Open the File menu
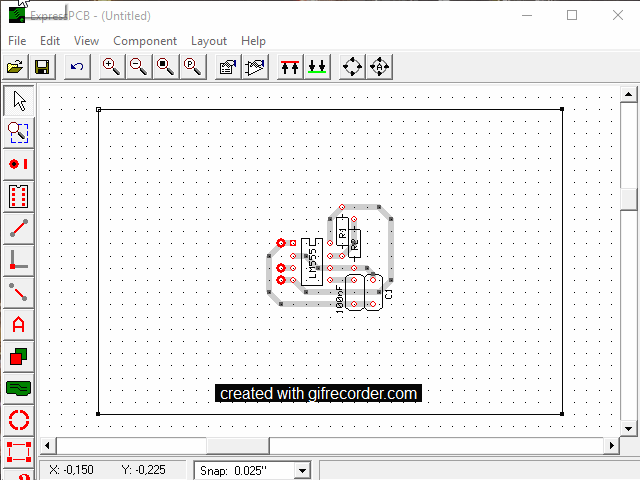The image size is (640, 480). [x=17, y=41]
